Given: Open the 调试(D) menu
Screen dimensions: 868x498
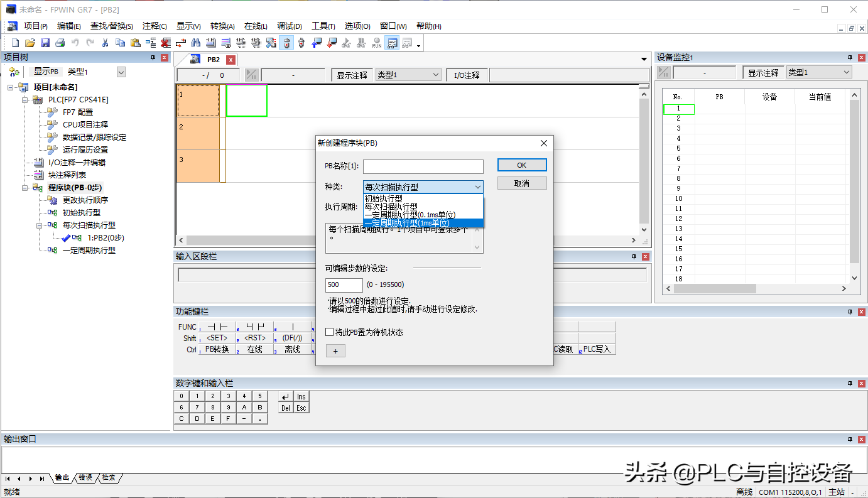Looking at the screenshot, I should pos(289,26).
